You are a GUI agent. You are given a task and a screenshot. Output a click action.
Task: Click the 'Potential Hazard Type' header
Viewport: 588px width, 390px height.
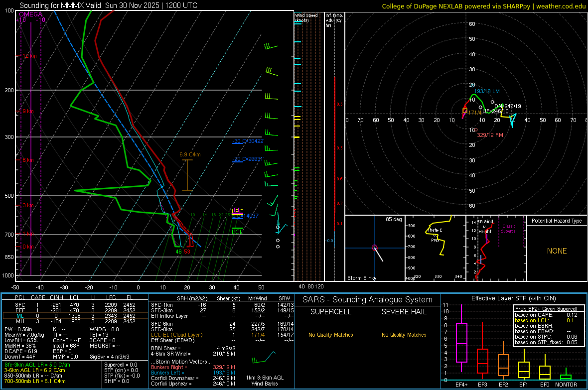(557, 221)
